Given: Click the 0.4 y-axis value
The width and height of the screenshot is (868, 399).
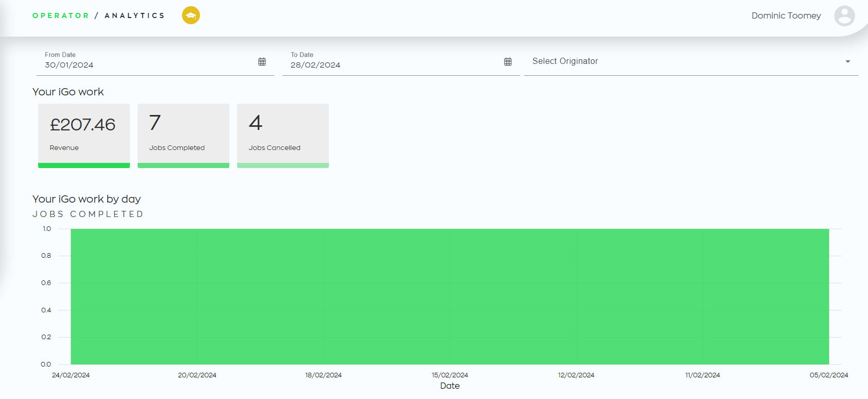Looking at the screenshot, I should 46,310.
